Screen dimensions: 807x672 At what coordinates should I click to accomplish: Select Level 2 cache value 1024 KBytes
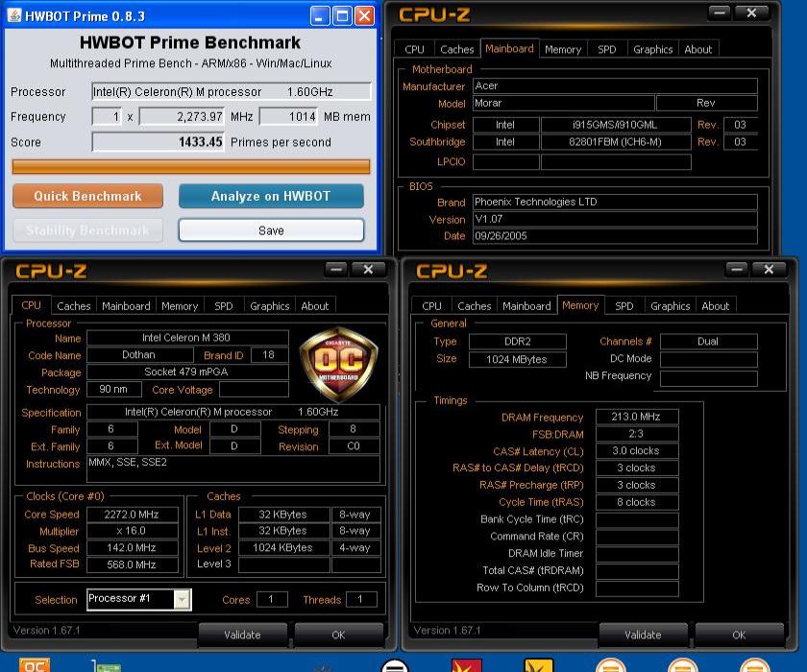283,547
